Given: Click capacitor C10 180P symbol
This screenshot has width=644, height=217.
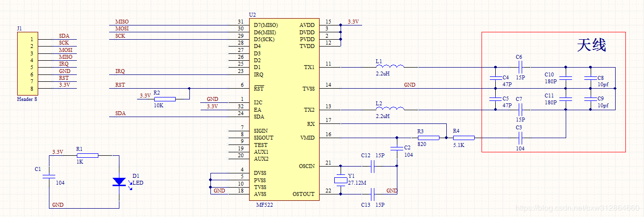Looking at the screenshot, I should tap(566, 78).
